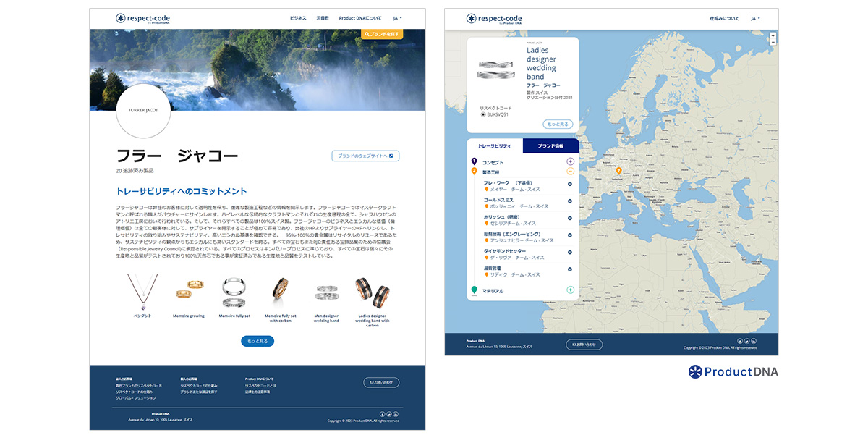
Task: Click the purple number 1 コンセプト pin
Action: click(x=474, y=161)
